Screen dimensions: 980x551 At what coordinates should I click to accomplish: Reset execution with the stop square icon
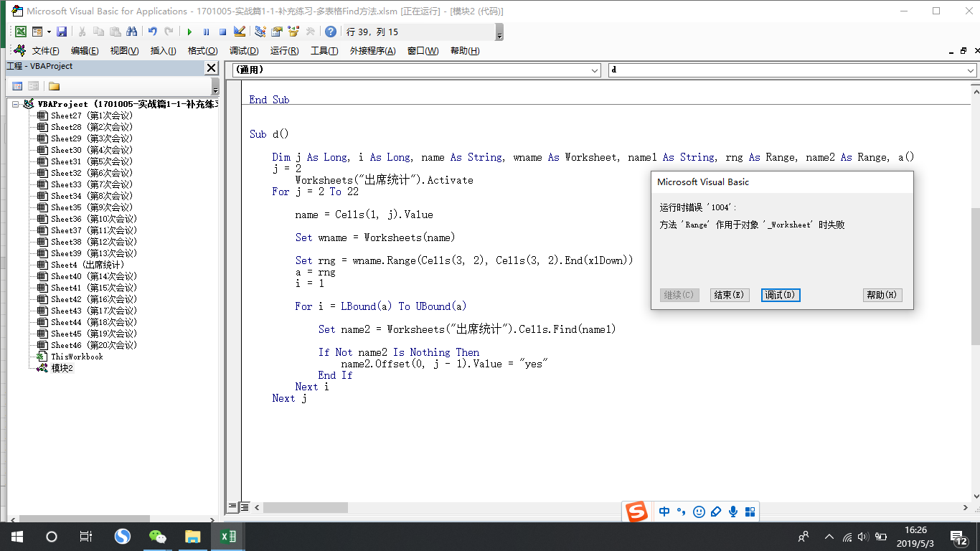[222, 32]
